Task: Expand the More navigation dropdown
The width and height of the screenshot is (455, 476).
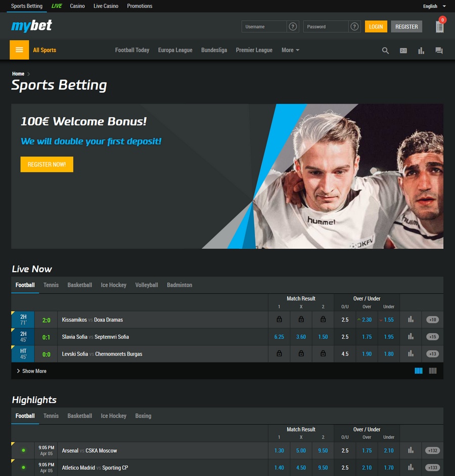Action: point(290,50)
